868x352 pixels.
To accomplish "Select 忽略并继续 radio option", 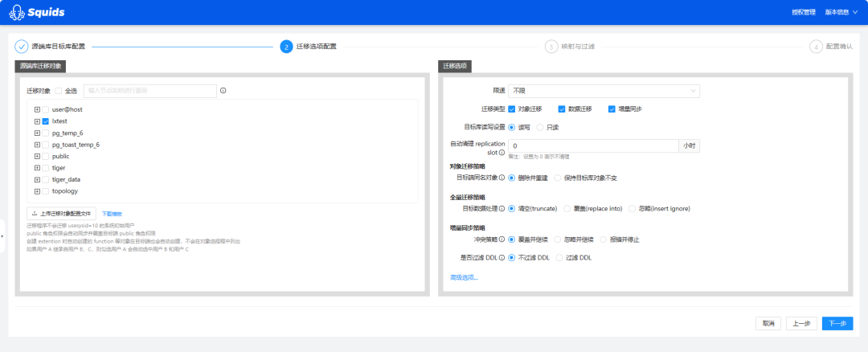I will click(558, 239).
